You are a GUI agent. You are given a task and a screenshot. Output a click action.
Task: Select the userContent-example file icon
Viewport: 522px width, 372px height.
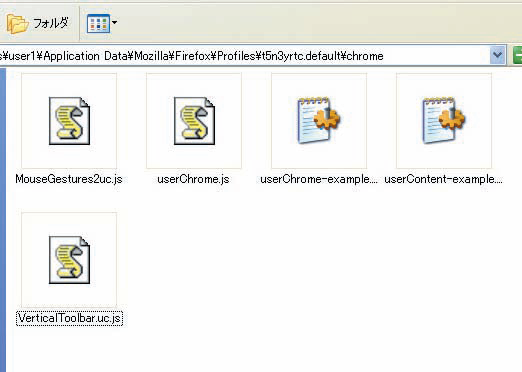click(444, 120)
